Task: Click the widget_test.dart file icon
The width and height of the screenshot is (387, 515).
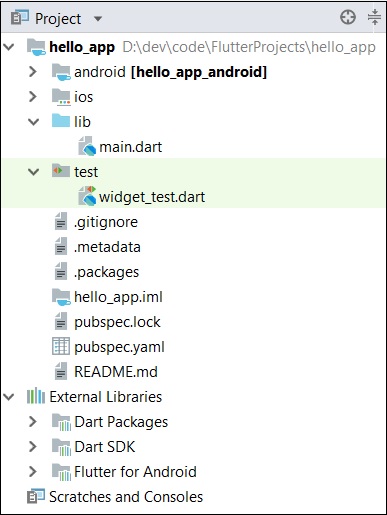Action: pyautogui.click(x=87, y=196)
